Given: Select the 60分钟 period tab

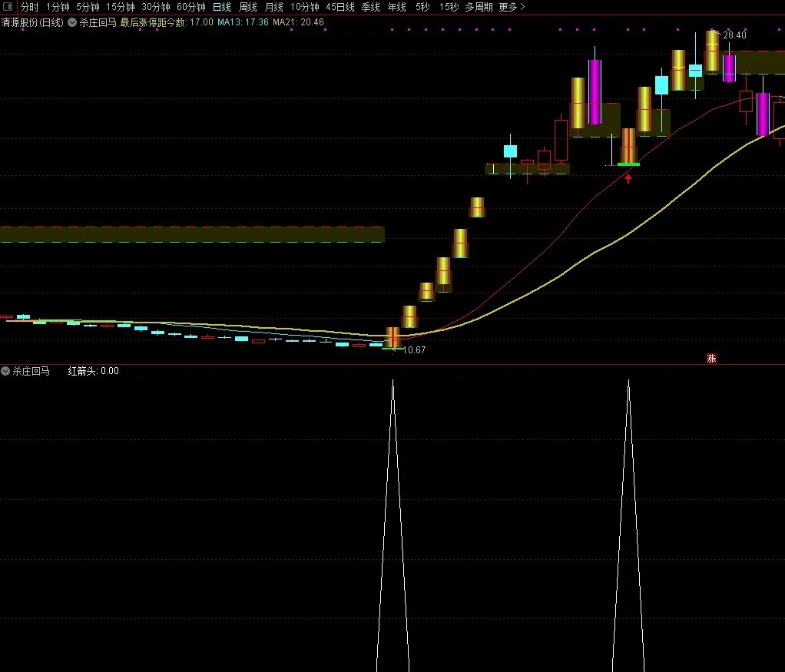Looking at the screenshot, I should [191, 7].
